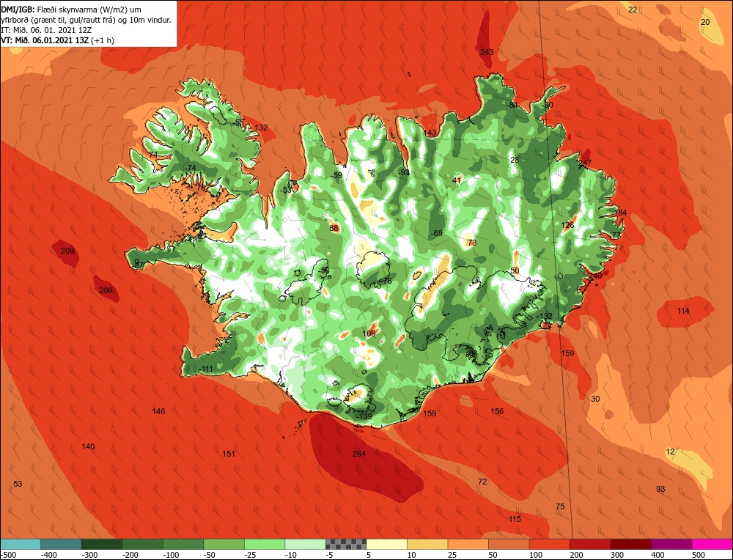The width and height of the screenshot is (733, 560).
Task: Click the 'VT: Mið. 06.01.2021 13Z' valid time text
Action: click(45, 40)
